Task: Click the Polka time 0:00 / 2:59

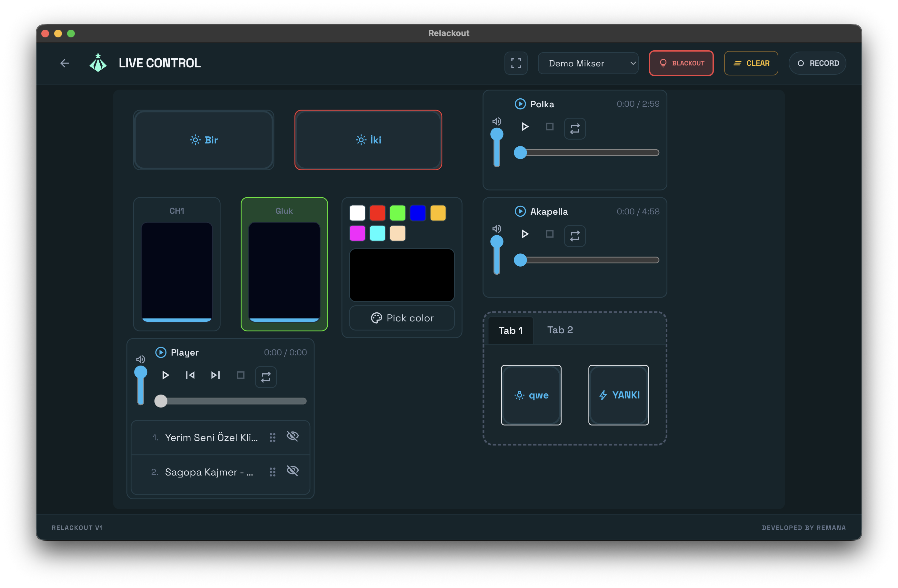Action: (638, 104)
